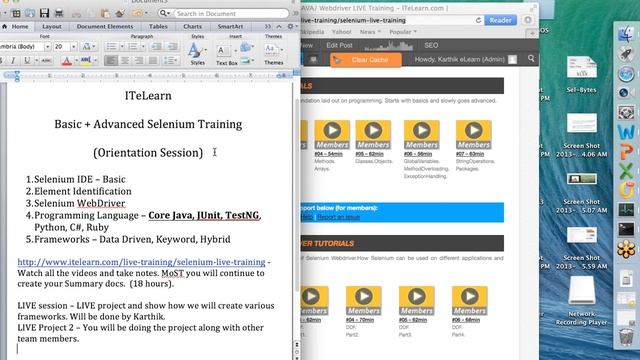
Task: Open the SmartArt ribbon tab
Action: pyautogui.click(x=230, y=26)
